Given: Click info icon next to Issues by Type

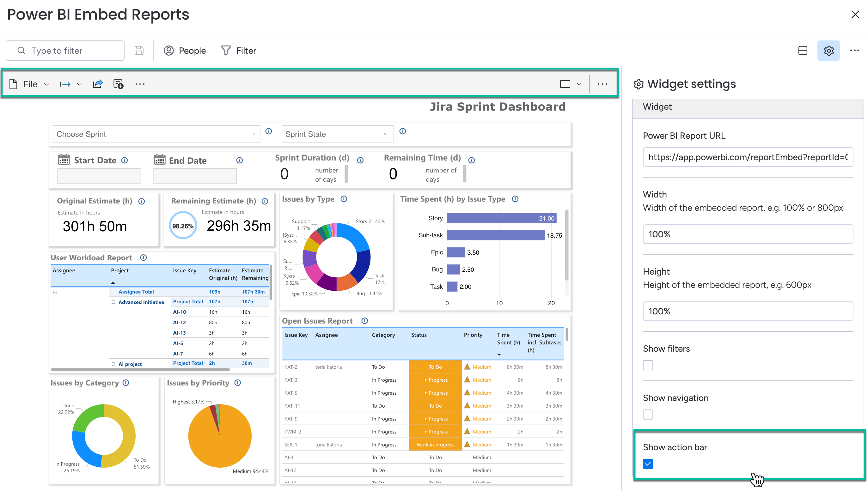Looking at the screenshot, I should [x=344, y=199].
